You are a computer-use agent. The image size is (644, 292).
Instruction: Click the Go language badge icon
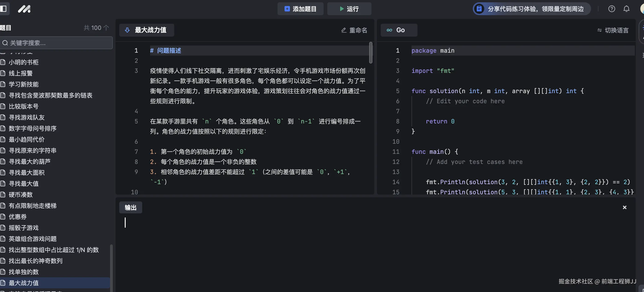pos(389,30)
